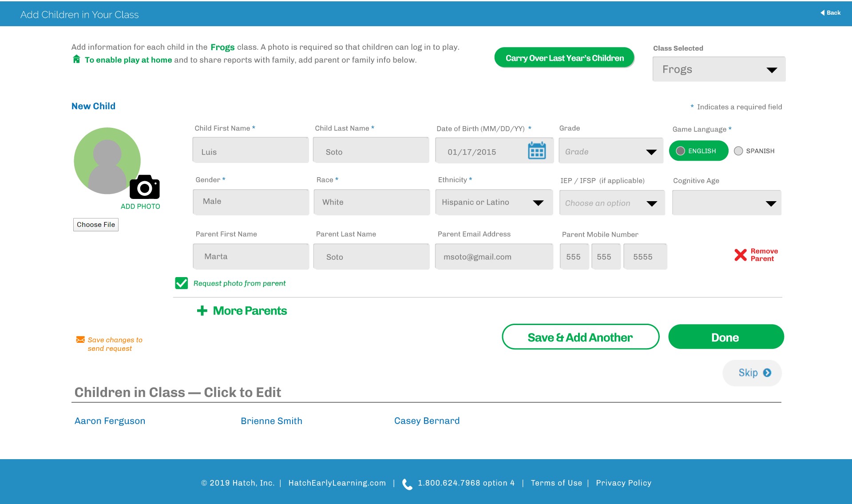Open the Terms of Use link
Viewport: 852px width, 504px height.
click(x=556, y=483)
